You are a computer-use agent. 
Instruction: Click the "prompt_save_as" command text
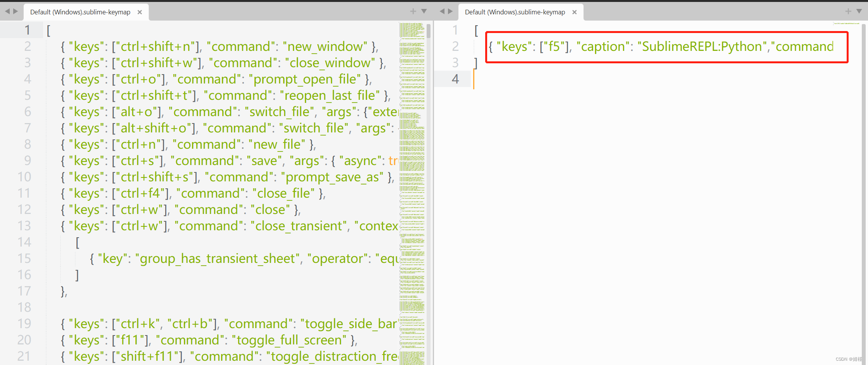click(x=332, y=177)
